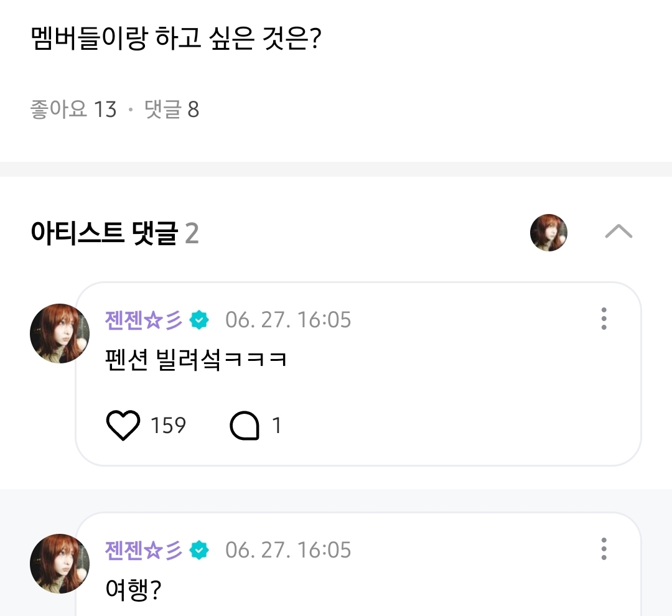The width and height of the screenshot is (672, 616).
Task: Tap the 159 like count on the first comment
Action: click(168, 426)
